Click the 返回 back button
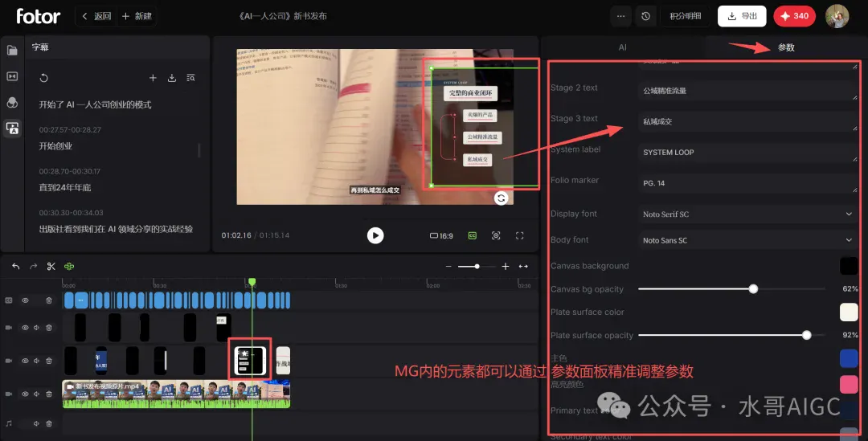This screenshot has height=441, width=868. [x=96, y=16]
